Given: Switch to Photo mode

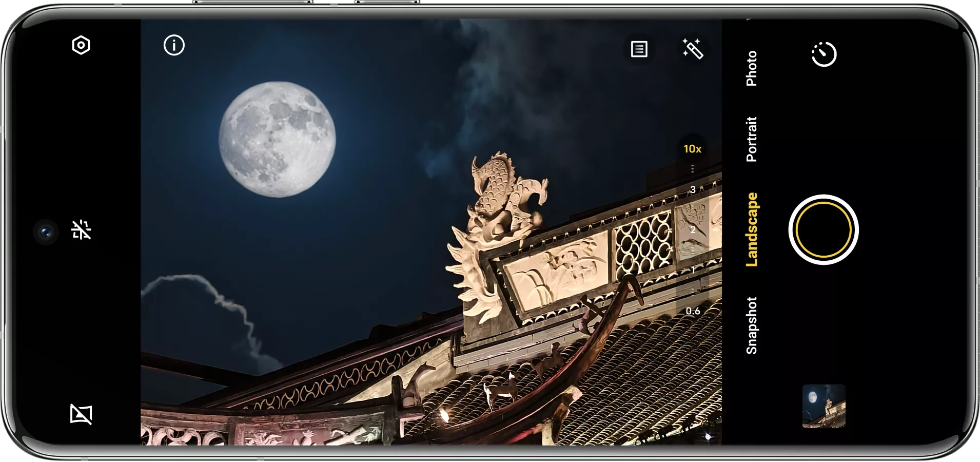Looking at the screenshot, I should click(x=751, y=68).
